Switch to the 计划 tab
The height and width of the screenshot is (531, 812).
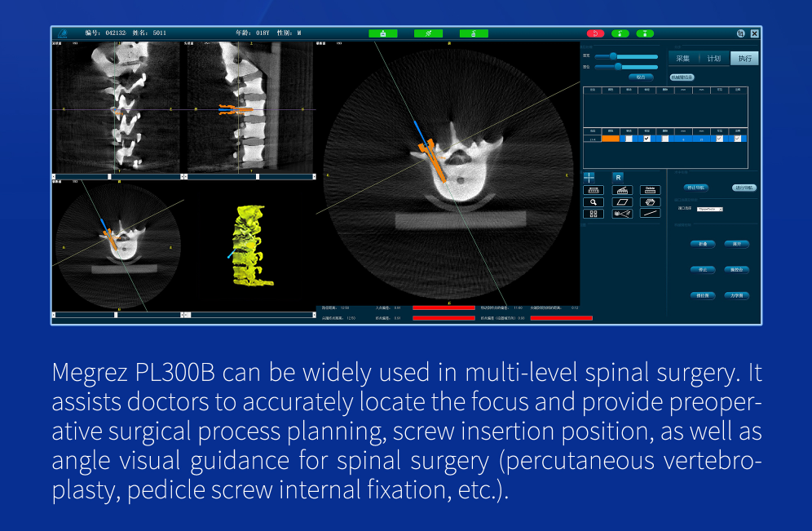(x=714, y=59)
